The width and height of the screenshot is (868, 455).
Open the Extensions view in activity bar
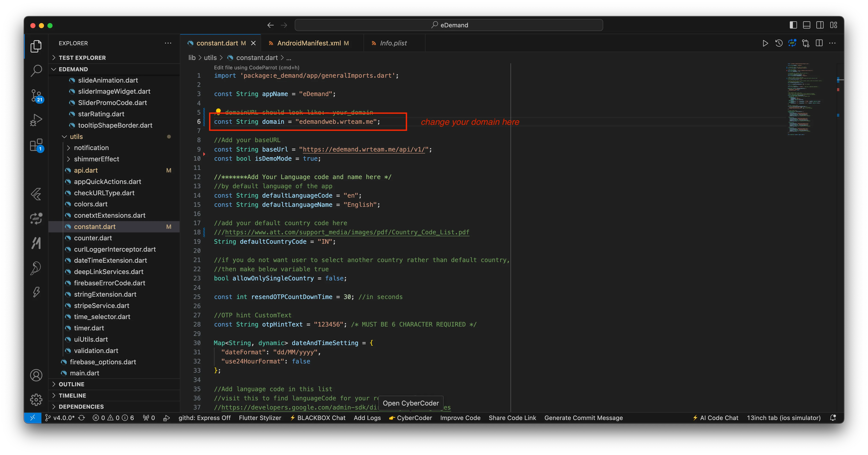(36, 145)
